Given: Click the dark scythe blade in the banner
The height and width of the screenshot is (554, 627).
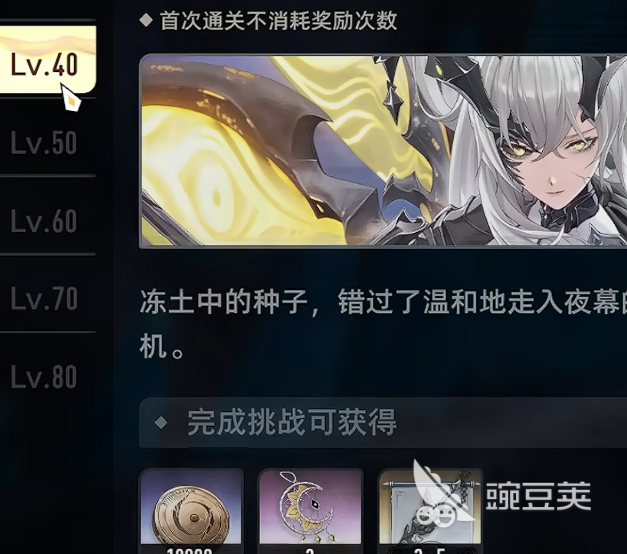Looking at the screenshot, I should pyautogui.click(x=256, y=140).
